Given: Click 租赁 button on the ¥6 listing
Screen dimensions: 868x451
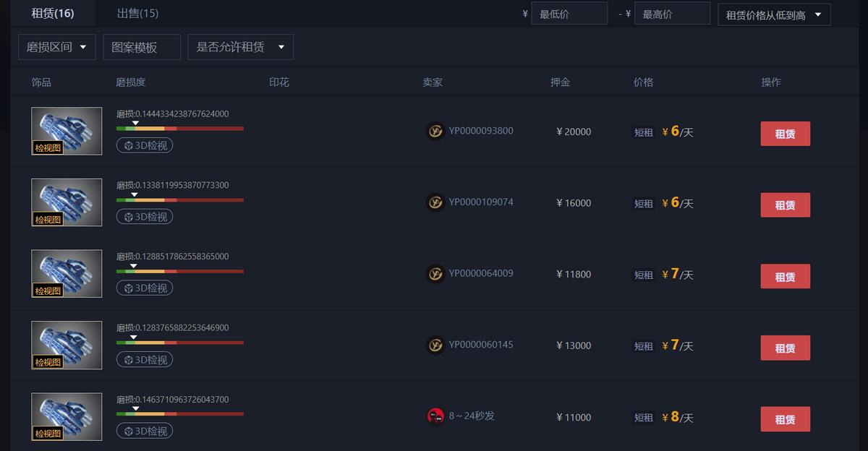Looking at the screenshot, I should click(x=785, y=133).
